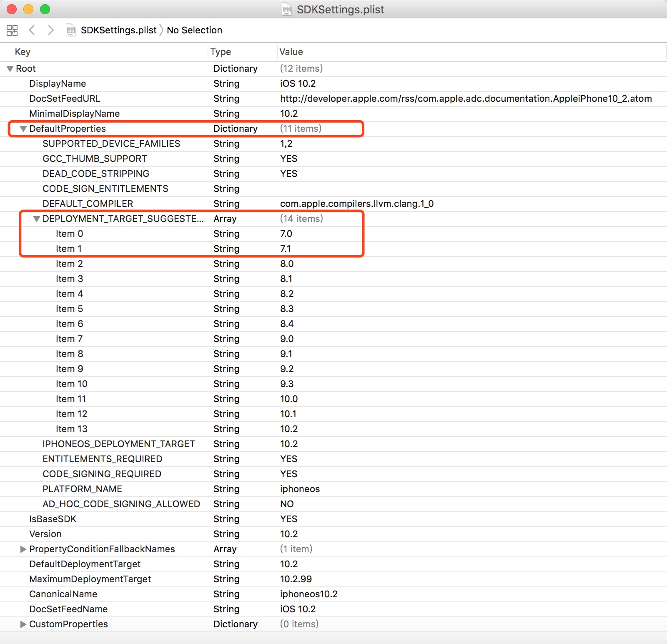Click the developer.apple.com feed URL value
This screenshot has width=667, height=644.
click(466, 98)
